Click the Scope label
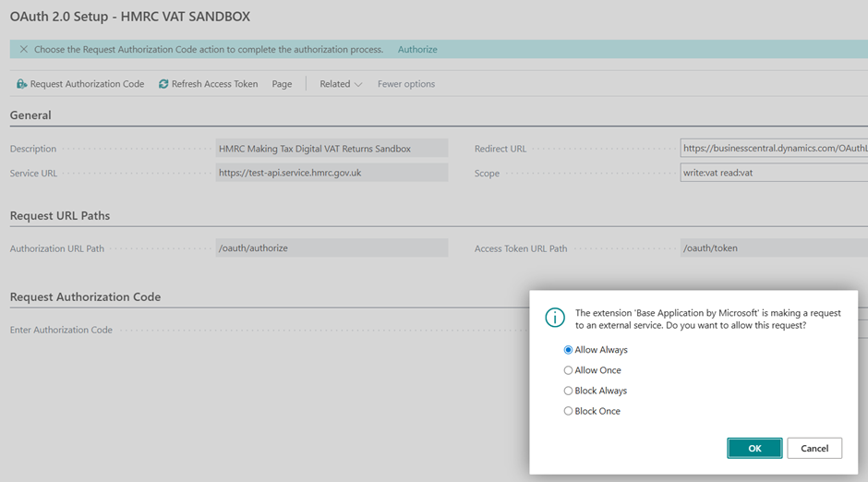This screenshot has height=482, width=868. pos(487,174)
